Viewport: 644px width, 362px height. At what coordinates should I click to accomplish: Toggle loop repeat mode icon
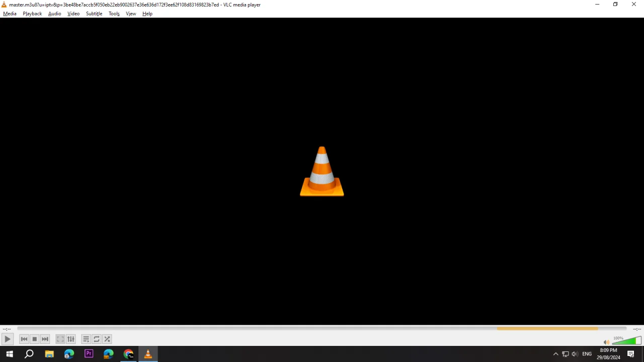point(97,339)
